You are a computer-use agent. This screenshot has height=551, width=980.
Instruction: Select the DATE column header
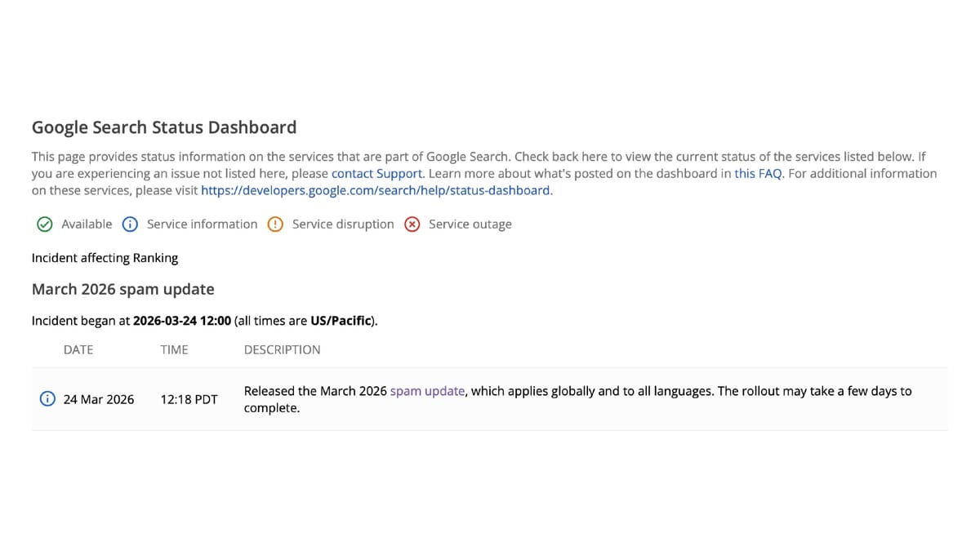click(x=78, y=349)
